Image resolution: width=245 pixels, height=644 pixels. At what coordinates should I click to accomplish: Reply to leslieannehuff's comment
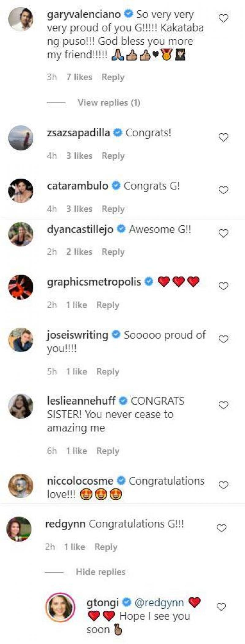tap(108, 451)
